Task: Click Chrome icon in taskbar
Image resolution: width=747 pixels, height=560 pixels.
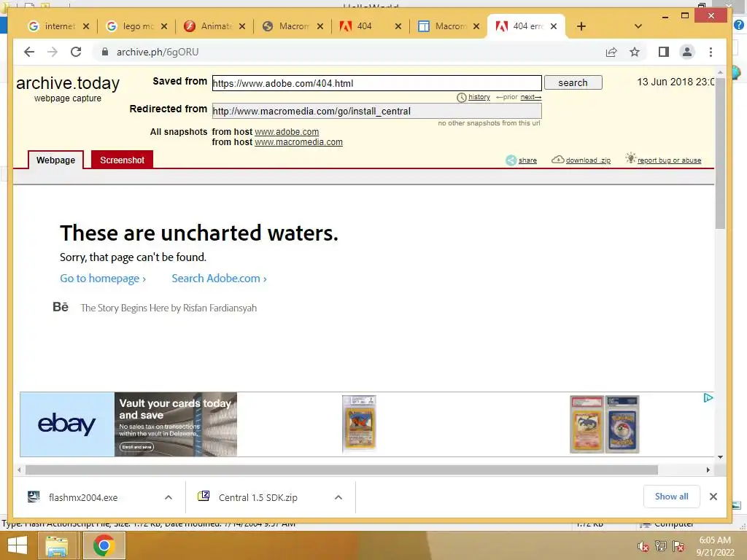Action: (104, 545)
